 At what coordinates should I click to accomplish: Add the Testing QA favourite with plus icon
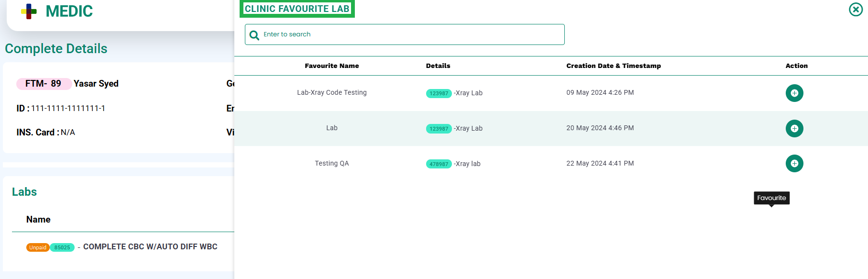pyautogui.click(x=794, y=164)
